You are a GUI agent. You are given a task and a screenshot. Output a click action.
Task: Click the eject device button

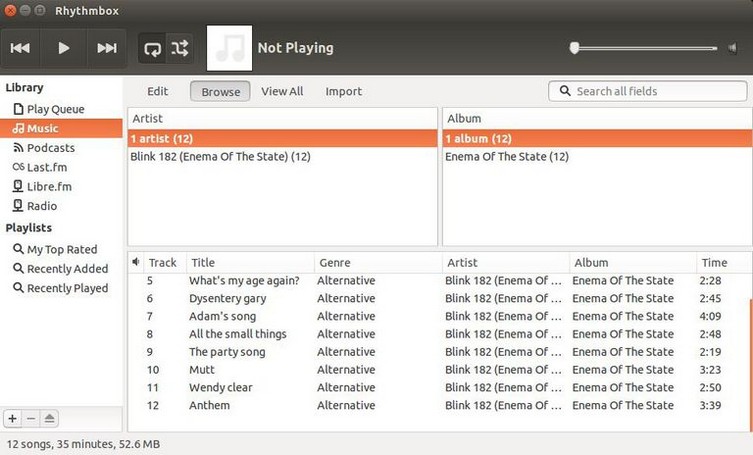49,419
